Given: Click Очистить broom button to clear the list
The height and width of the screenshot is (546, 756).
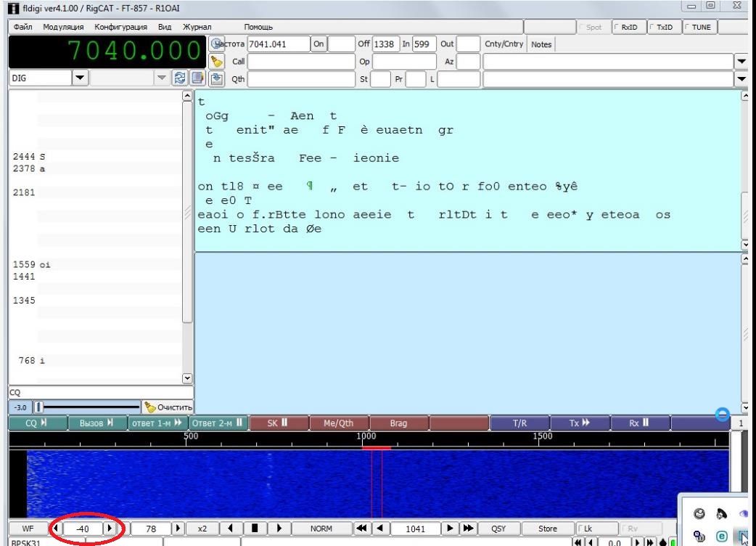Looking at the screenshot, I should click(168, 406).
